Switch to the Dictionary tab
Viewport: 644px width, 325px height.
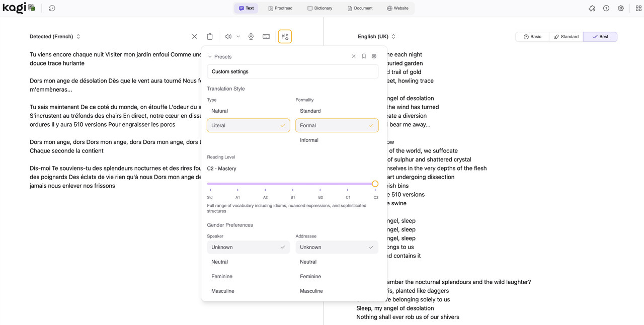320,8
